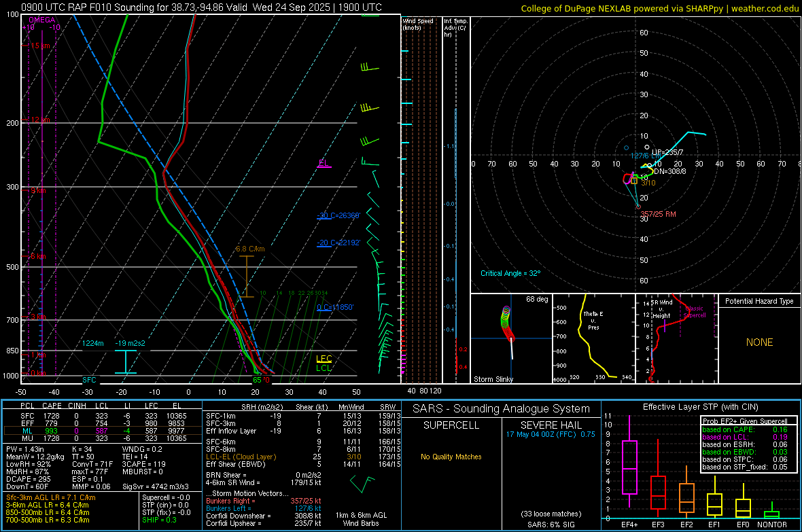Click the Corfidi Downshear label

[239, 516]
